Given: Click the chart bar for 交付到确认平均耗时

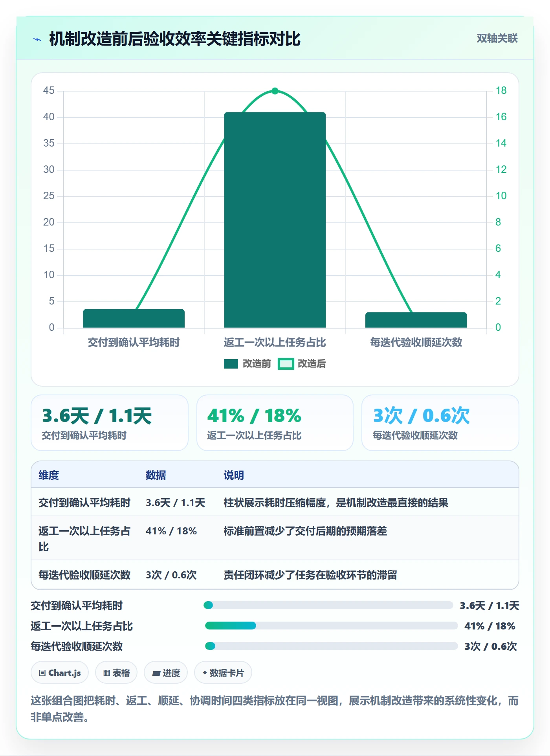Looking at the screenshot, I should (134, 319).
